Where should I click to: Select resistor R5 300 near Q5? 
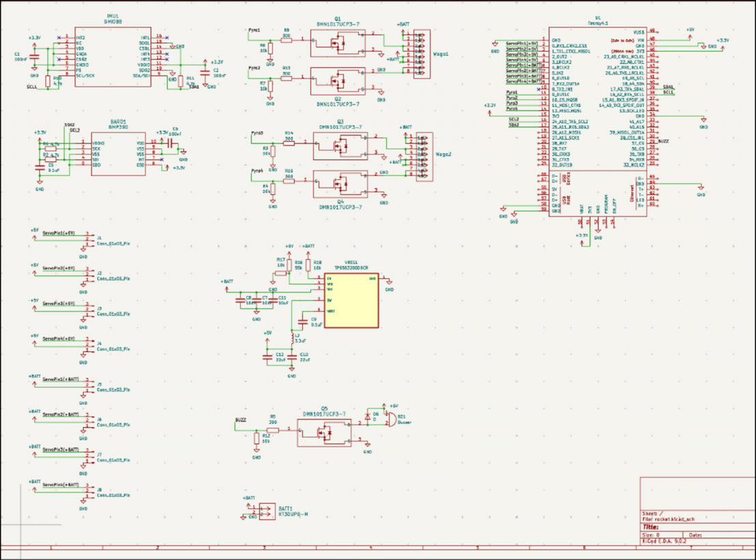pyautogui.click(x=273, y=430)
